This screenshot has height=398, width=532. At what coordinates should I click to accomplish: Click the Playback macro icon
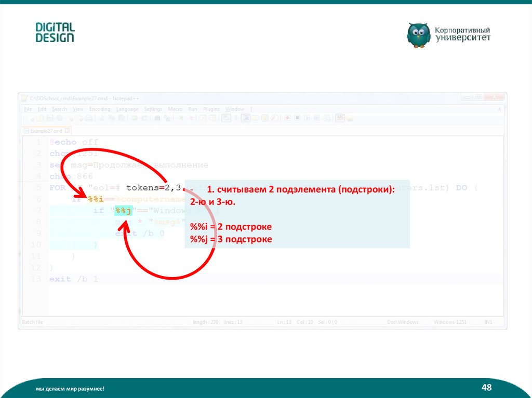[x=307, y=118]
